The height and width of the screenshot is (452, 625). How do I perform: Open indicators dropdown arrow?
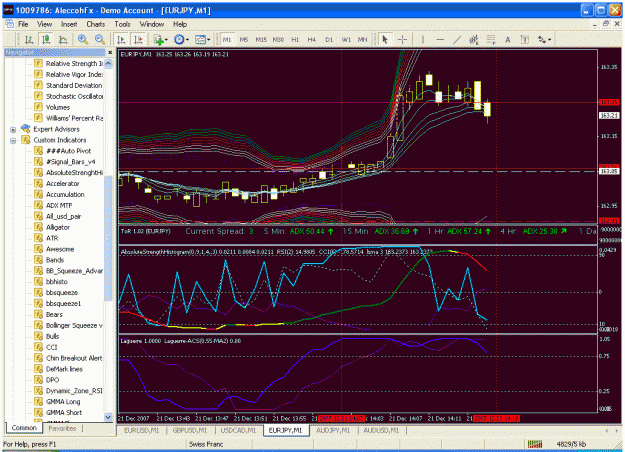coord(166,40)
